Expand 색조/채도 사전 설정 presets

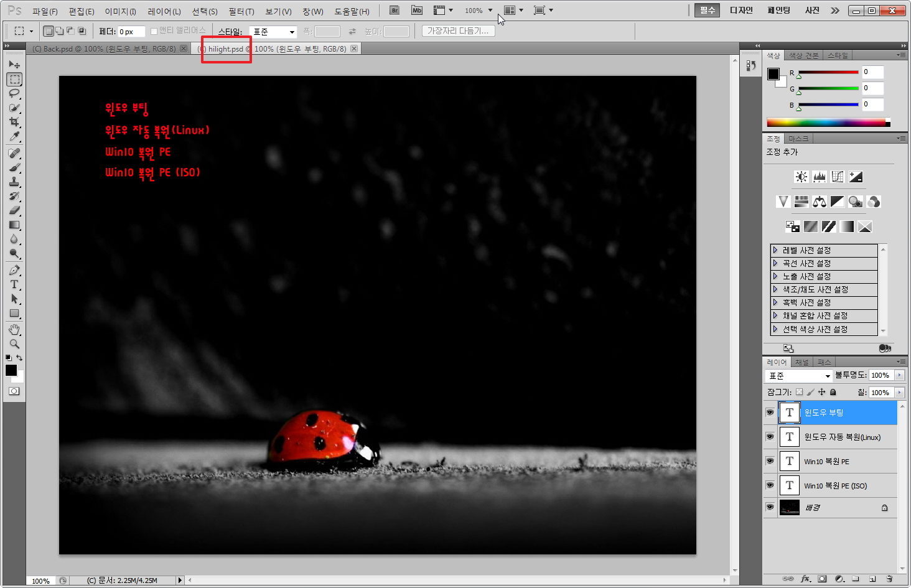pyautogui.click(x=775, y=289)
